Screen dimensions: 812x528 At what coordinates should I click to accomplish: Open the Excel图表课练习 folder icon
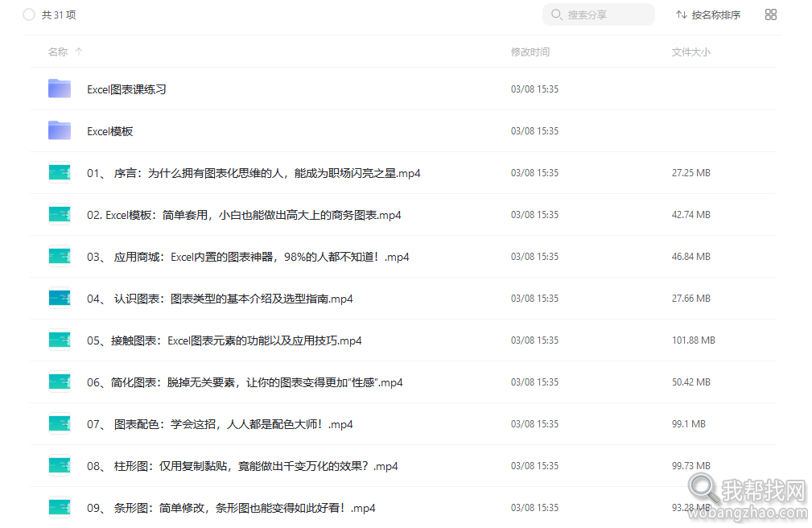click(x=60, y=89)
